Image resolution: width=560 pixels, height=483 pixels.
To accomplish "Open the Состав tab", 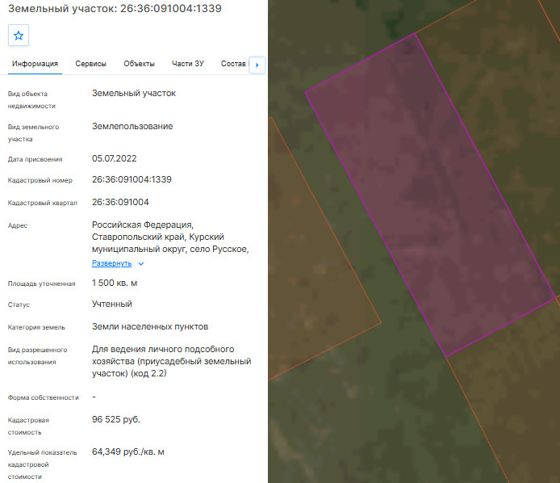I will [x=233, y=64].
